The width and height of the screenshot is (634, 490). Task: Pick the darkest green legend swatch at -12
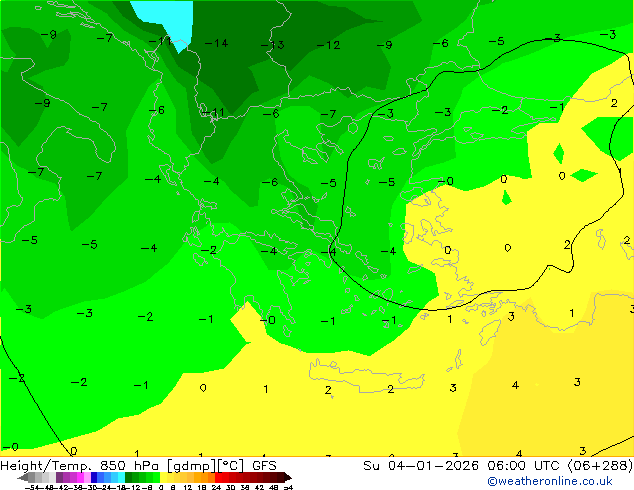(x=129, y=477)
